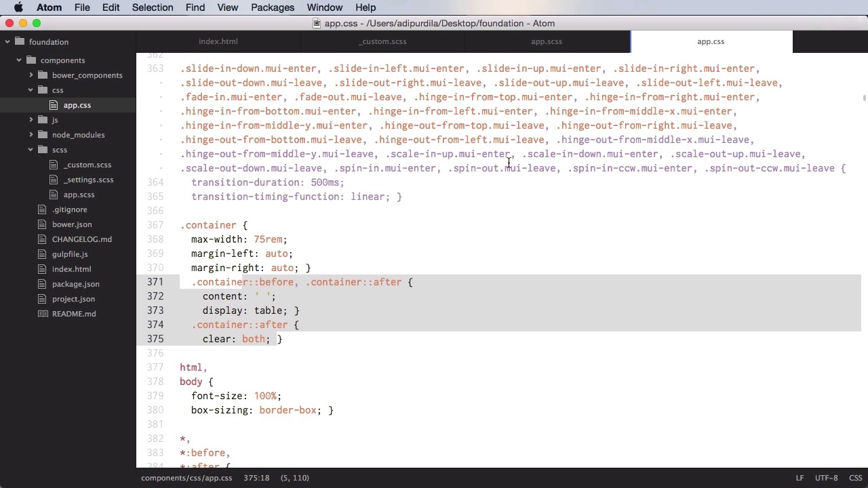
Task: Click the app.css file icon in tree
Action: (x=54, y=105)
